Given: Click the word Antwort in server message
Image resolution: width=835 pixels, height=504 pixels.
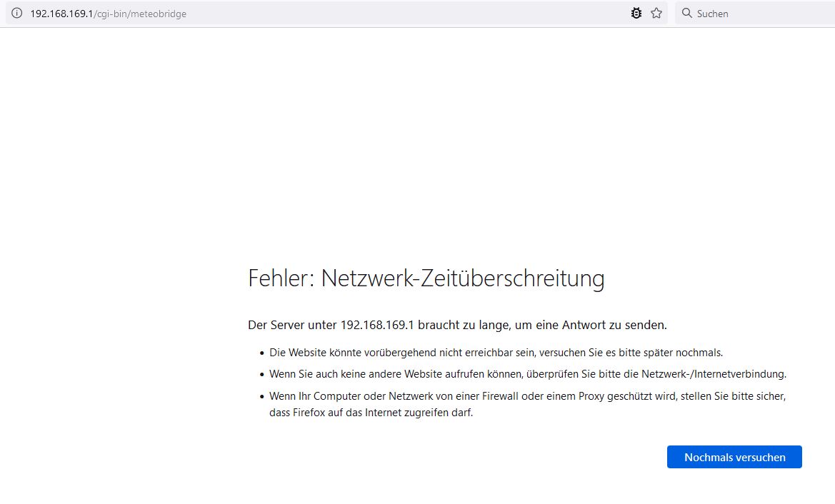Looking at the screenshot, I should [584, 326].
